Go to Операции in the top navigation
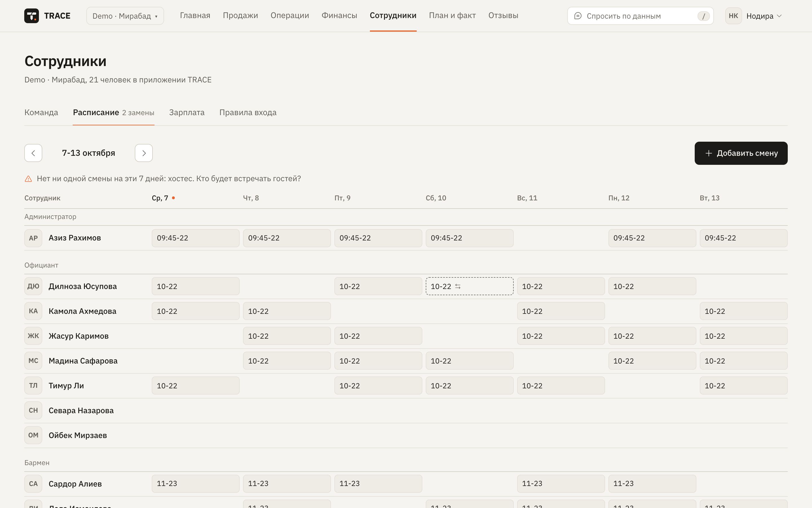Screen dimensions: 812x508 point(290,16)
